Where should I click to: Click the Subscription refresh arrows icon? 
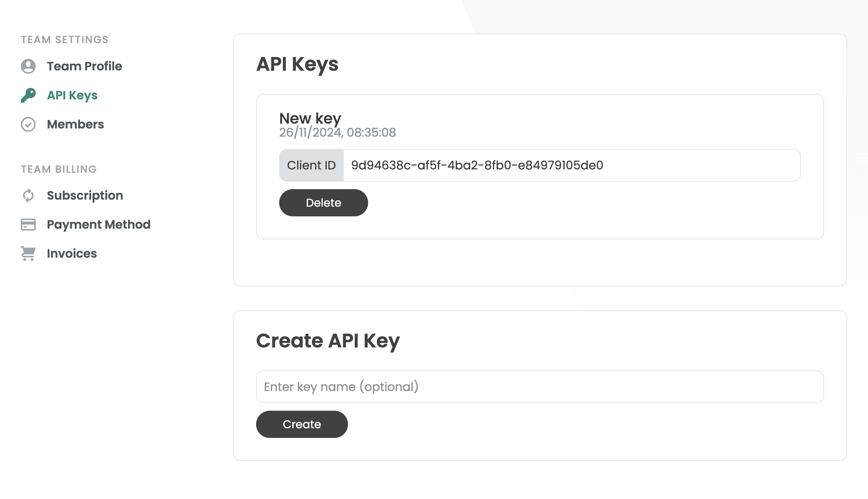[28, 196]
